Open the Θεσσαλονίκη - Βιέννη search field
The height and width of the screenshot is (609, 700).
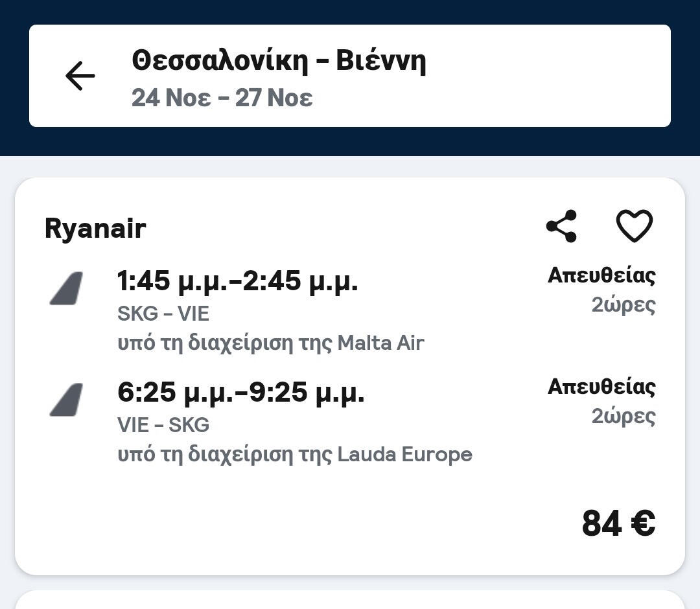(x=279, y=62)
